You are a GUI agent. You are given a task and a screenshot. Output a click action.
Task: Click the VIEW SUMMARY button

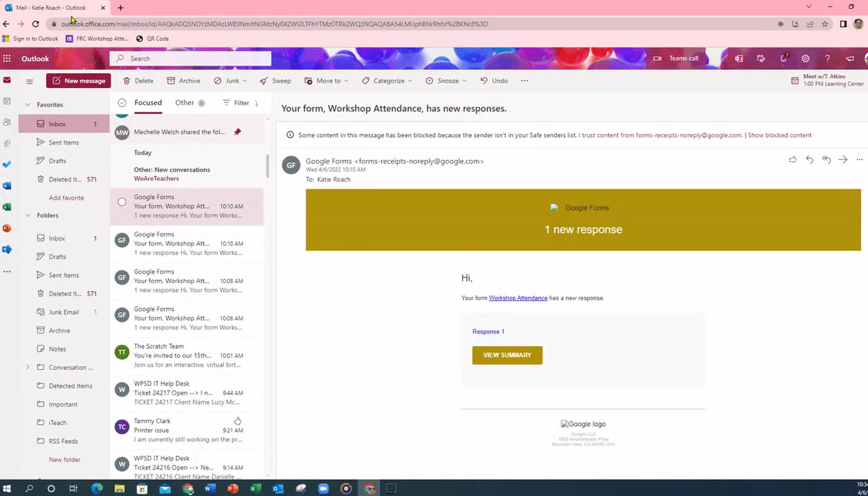[507, 355]
